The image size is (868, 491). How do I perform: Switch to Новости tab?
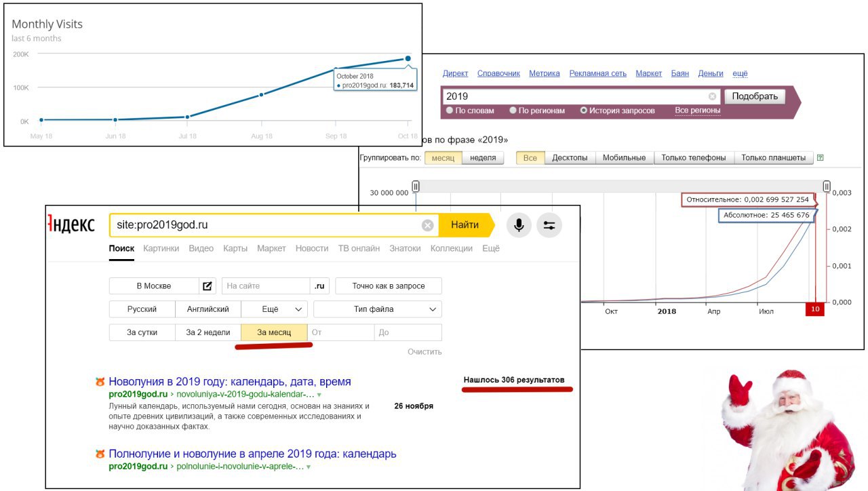[312, 248]
